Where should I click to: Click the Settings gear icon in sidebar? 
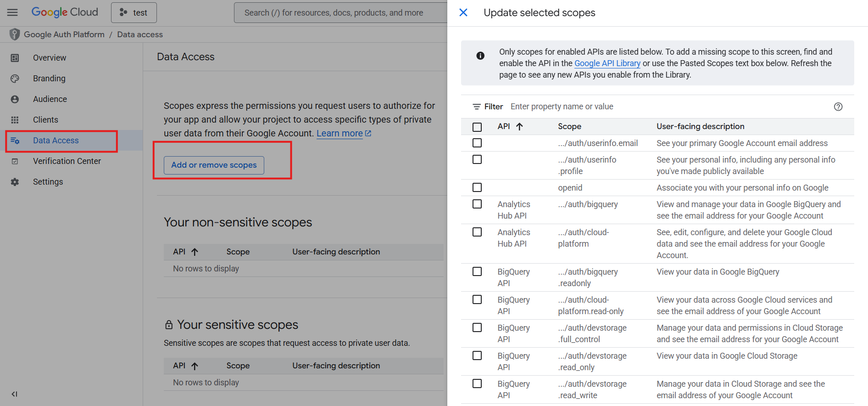pos(15,182)
